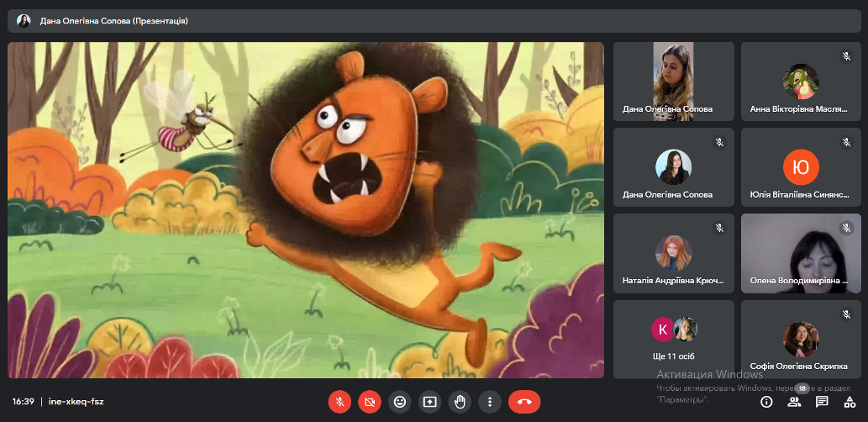This screenshot has height=422, width=868.
Task: Open the three-dot more options menu
Action: pyautogui.click(x=489, y=402)
